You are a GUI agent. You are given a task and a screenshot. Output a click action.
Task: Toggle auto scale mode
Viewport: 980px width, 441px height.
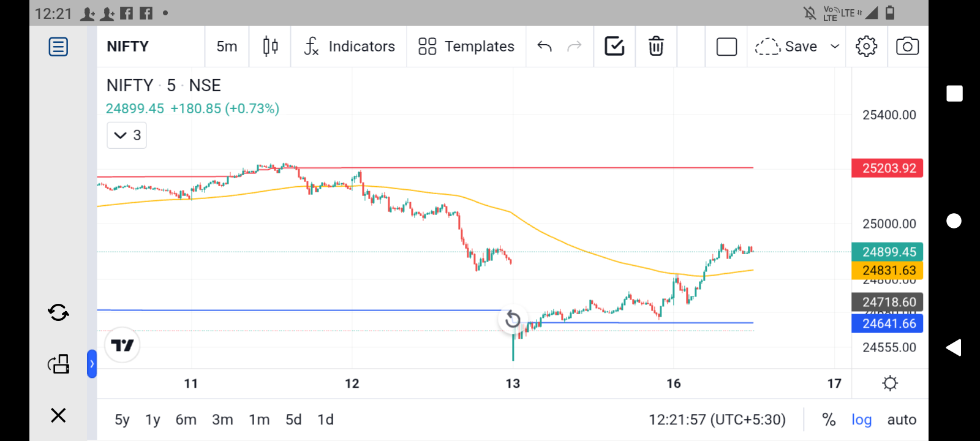pos(902,420)
